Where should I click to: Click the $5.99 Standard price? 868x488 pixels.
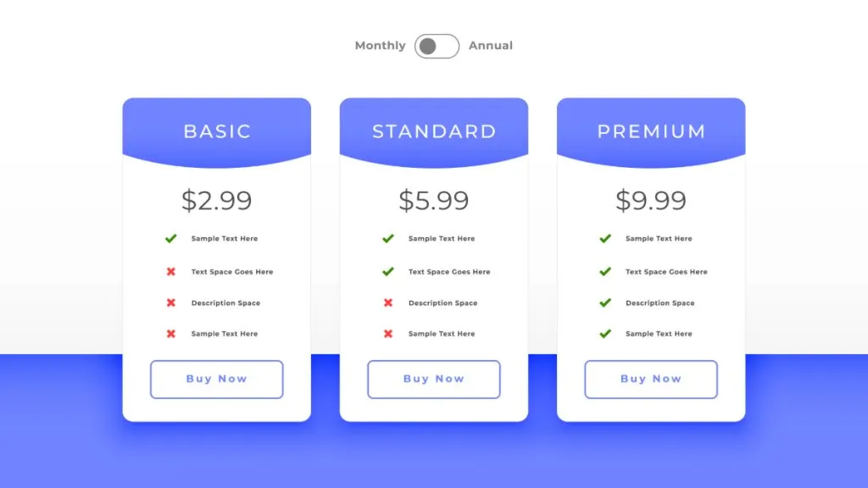click(x=434, y=201)
